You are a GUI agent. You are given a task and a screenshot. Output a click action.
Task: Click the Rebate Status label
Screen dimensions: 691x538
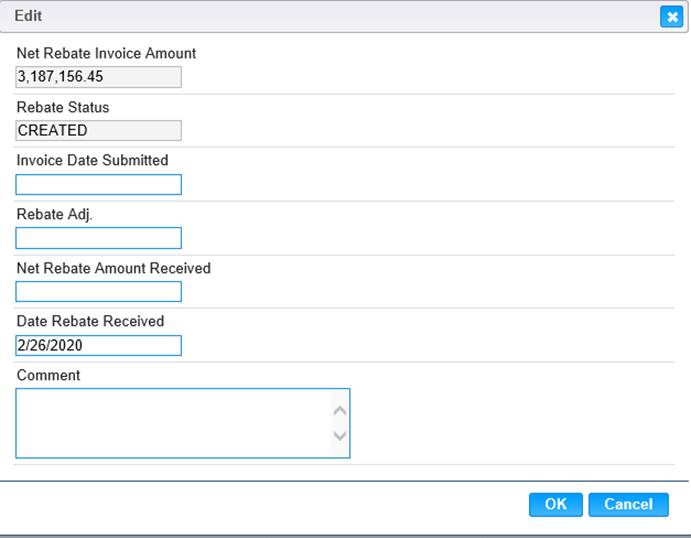tap(63, 107)
